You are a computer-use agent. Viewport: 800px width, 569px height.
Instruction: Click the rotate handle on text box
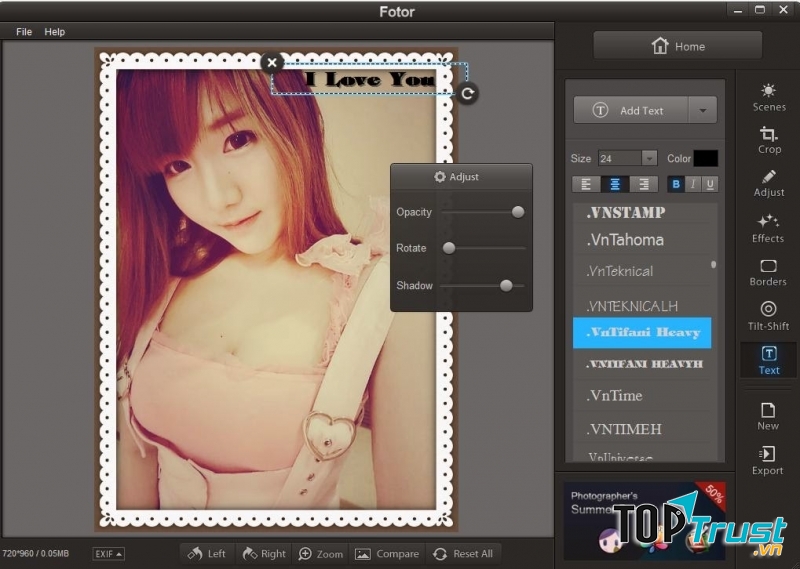tap(467, 94)
